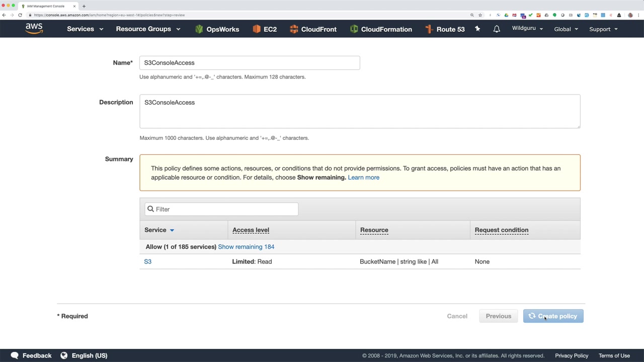Open the Wildguru account dropdown
The height and width of the screenshot is (362, 644).
[527, 28]
